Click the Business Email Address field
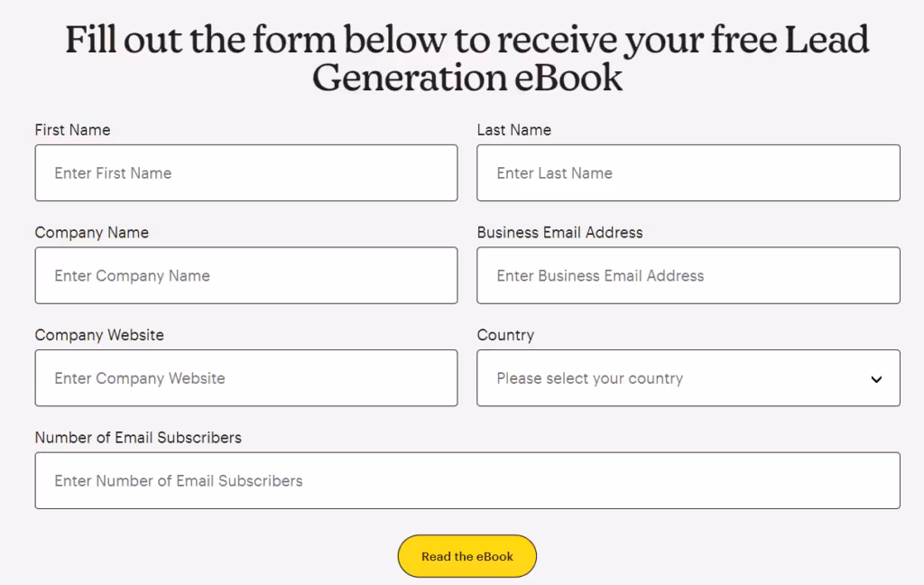The image size is (924, 585). click(688, 275)
